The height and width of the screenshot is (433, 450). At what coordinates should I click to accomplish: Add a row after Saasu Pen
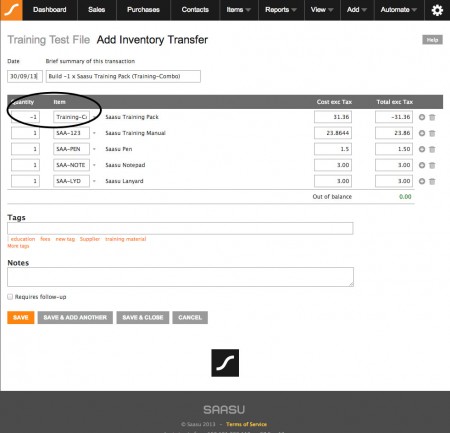click(x=422, y=149)
